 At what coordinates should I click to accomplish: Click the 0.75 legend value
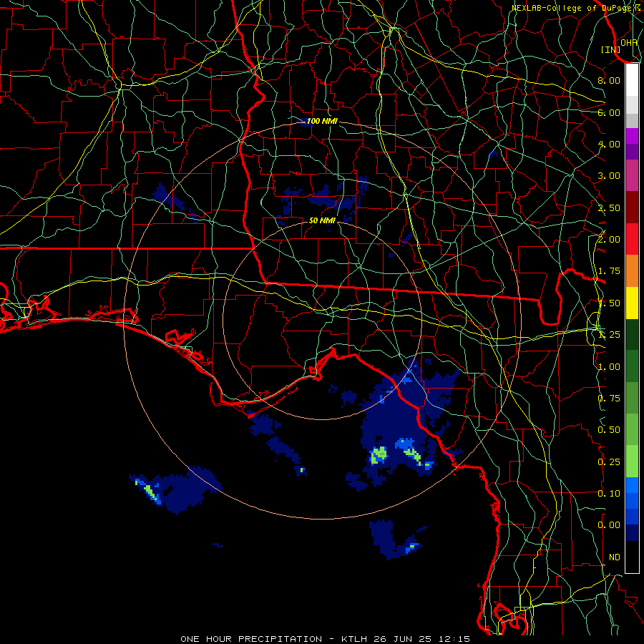click(x=609, y=399)
